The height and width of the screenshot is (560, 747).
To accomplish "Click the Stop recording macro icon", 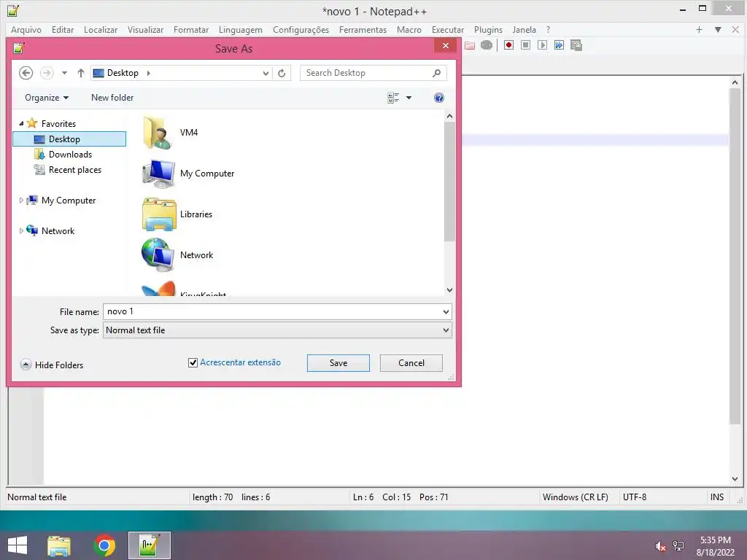I will pos(525,45).
